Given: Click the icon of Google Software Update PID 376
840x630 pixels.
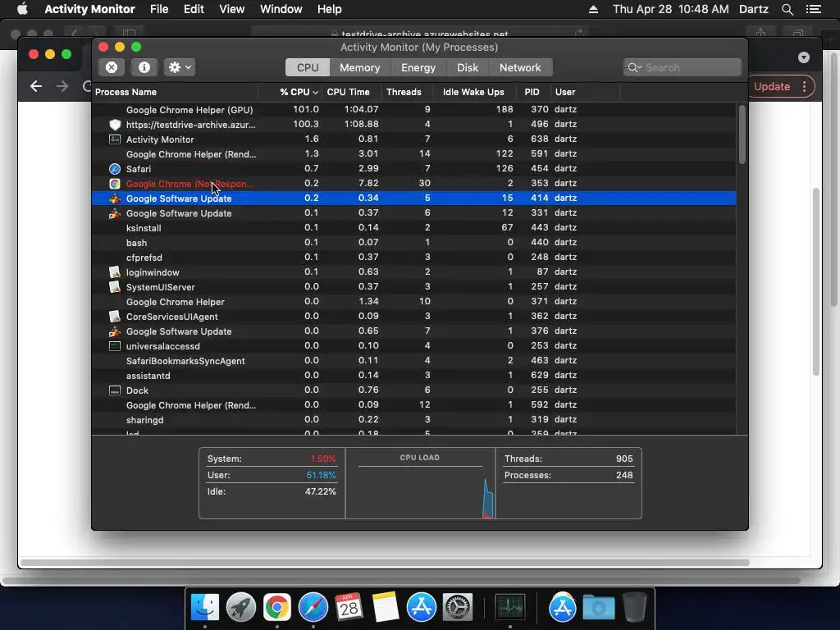Looking at the screenshot, I should (x=115, y=331).
